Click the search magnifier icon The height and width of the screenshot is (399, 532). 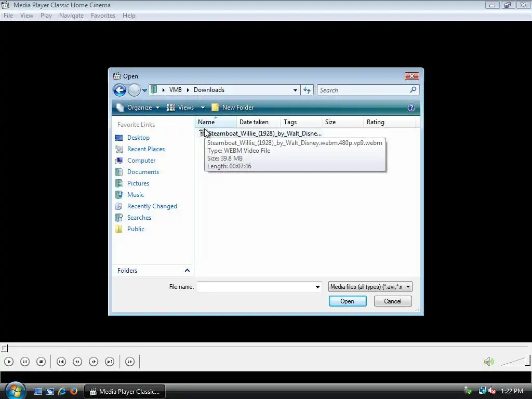tap(413, 89)
